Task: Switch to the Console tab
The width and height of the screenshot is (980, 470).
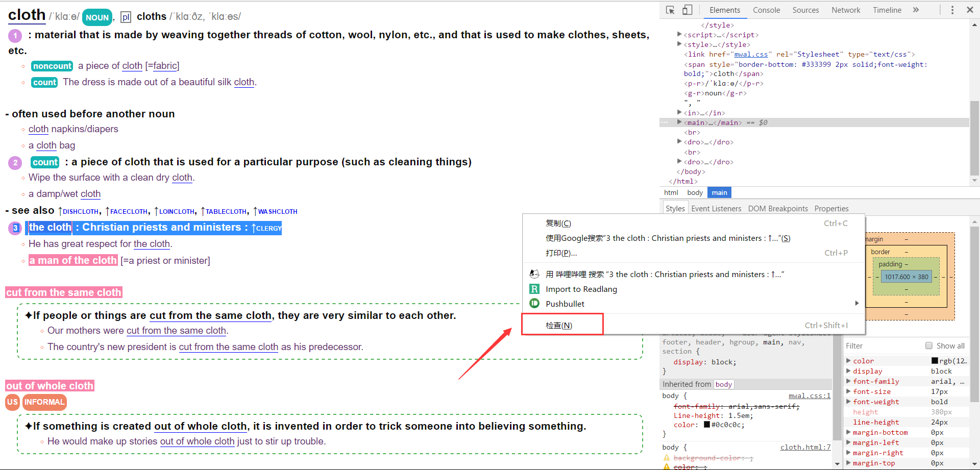Action: tap(766, 10)
